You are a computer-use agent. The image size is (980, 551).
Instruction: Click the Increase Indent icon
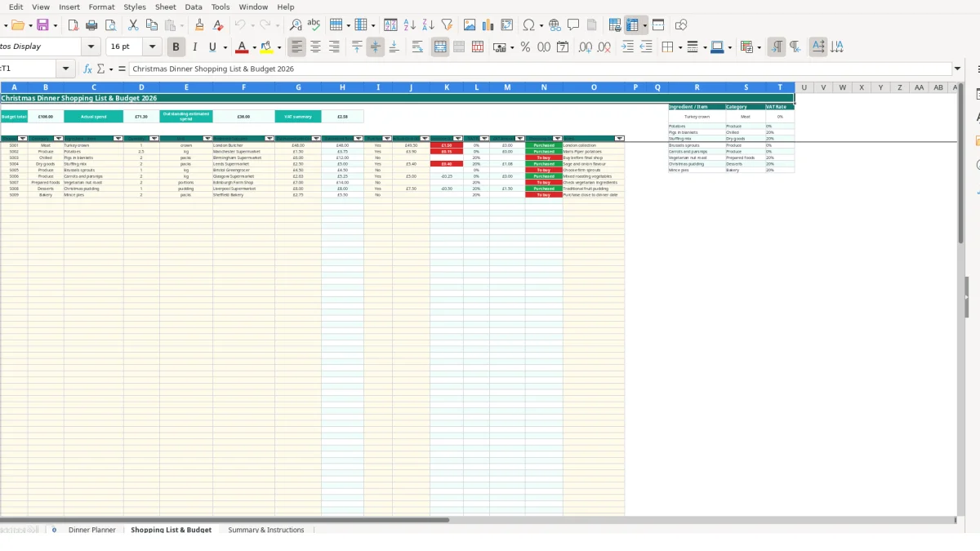pyautogui.click(x=627, y=47)
